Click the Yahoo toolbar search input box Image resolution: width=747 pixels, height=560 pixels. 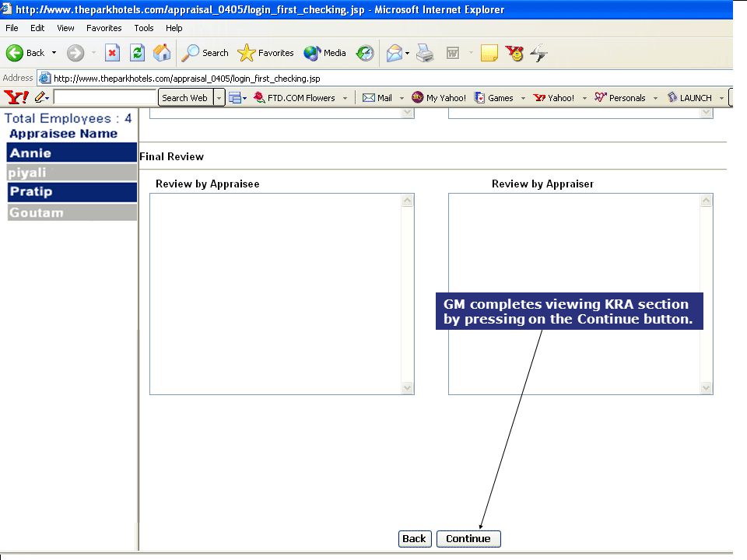click(105, 97)
